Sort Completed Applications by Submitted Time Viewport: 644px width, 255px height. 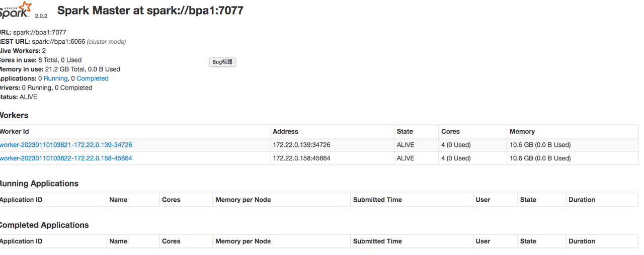click(377, 241)
